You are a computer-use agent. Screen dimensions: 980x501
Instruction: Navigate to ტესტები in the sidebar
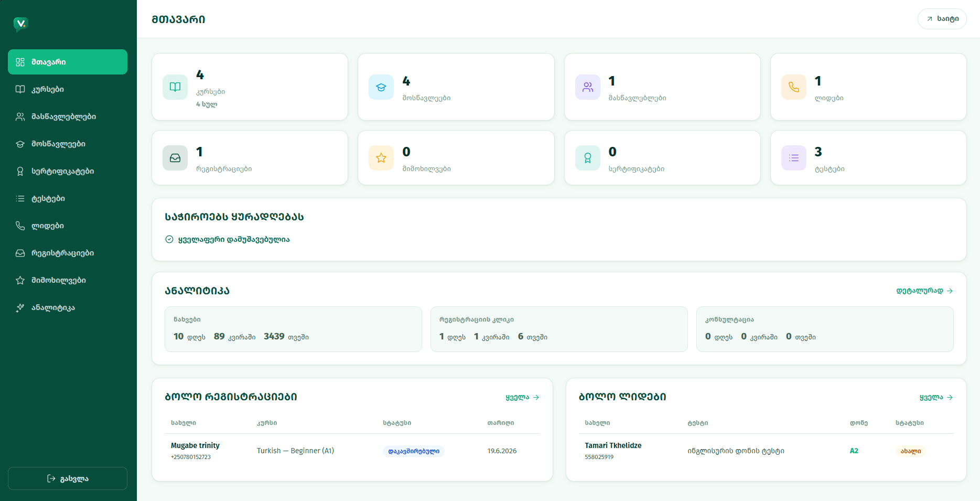68,198
